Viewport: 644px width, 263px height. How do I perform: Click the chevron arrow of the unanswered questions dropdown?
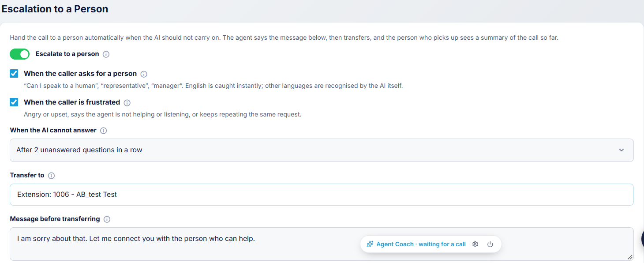622,150
